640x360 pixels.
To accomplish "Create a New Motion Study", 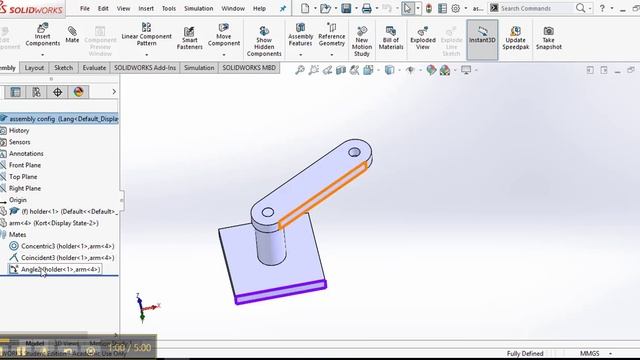I will tap(362, 41).
